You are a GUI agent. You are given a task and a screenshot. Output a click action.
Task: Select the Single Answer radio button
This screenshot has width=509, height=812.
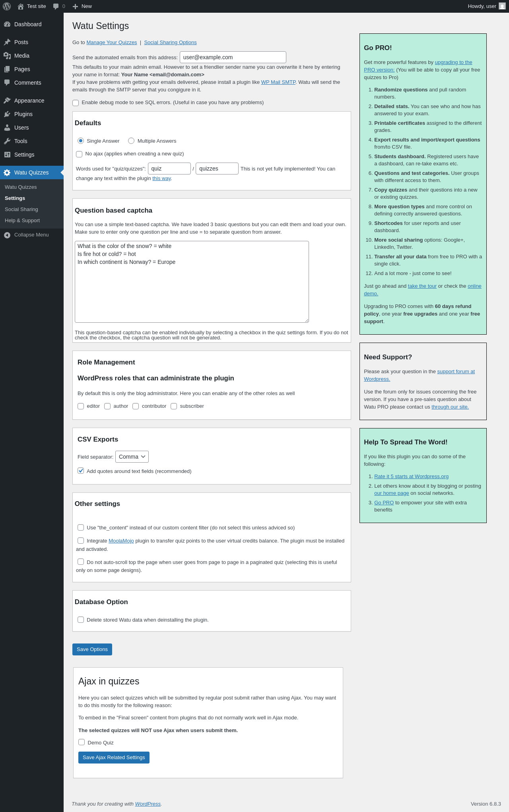(x=81, y=141)
